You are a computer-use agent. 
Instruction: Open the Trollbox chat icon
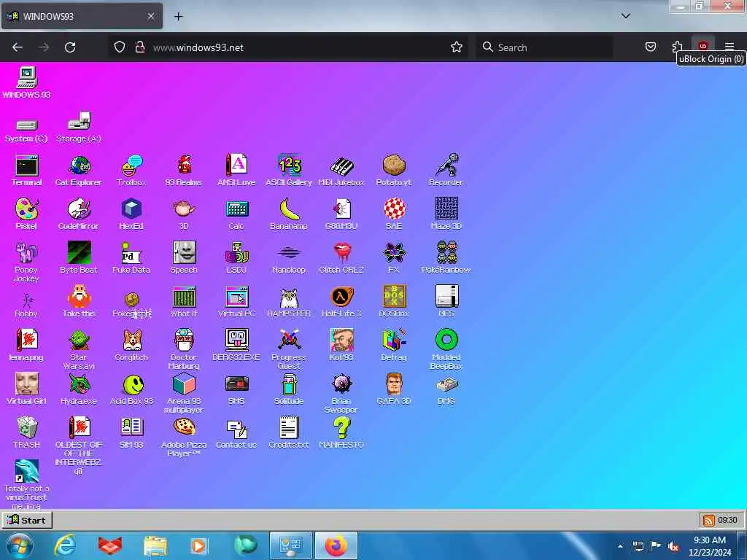(131, 170)
